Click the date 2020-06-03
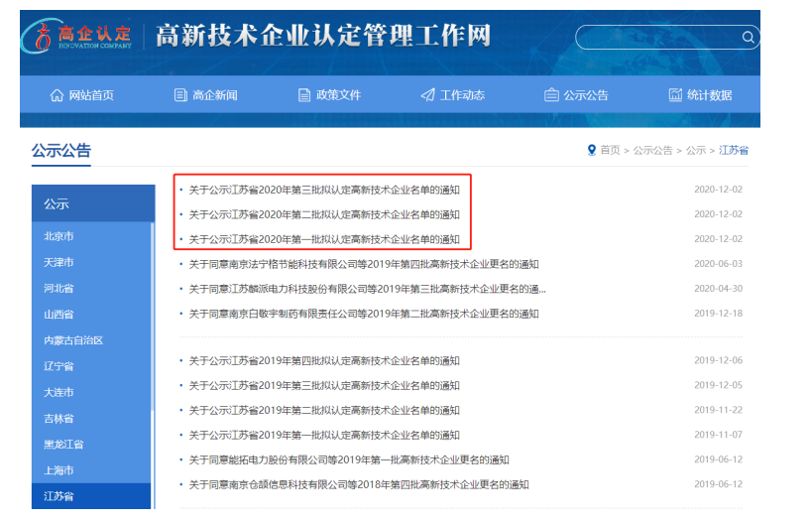 (x=718, y=264)
